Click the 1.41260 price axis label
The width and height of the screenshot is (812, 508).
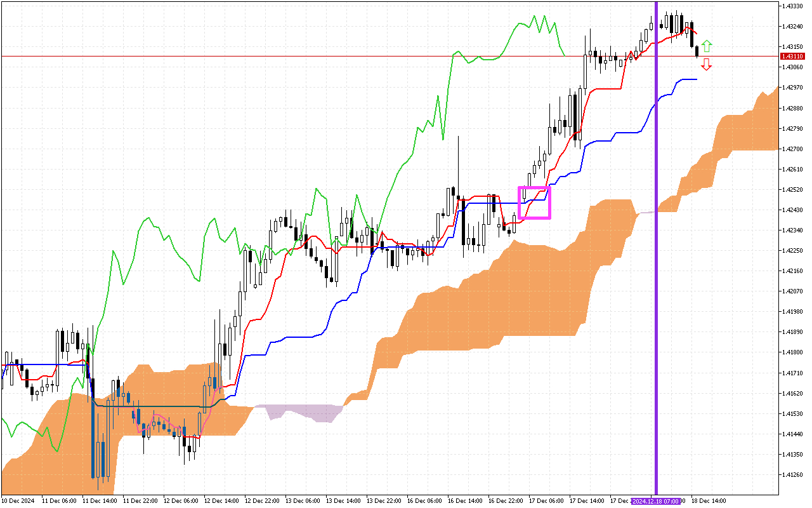tap(791, 474)
